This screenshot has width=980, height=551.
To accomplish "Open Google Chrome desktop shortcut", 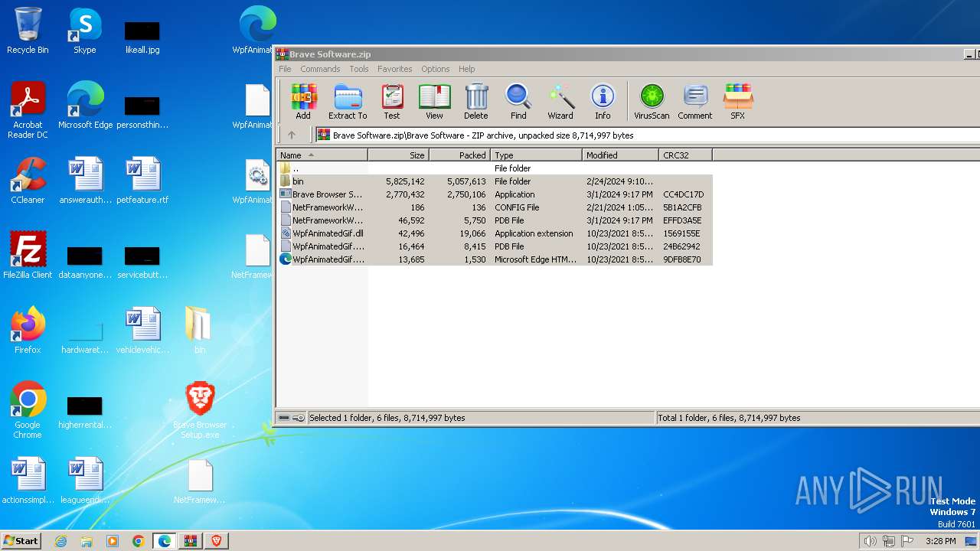I will pos(28,410).
